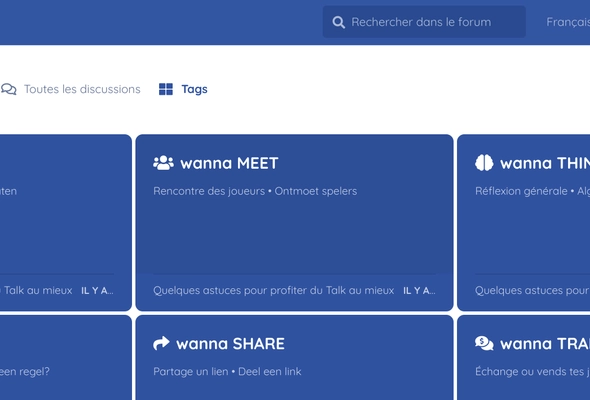Click Rencontre des joueurs description text
Viewport: 590px width, 400px height.
209,191
